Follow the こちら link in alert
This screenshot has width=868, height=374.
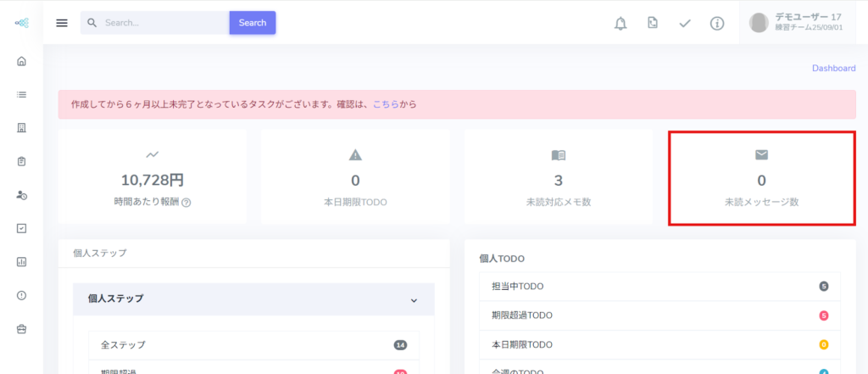click(386, 104)
